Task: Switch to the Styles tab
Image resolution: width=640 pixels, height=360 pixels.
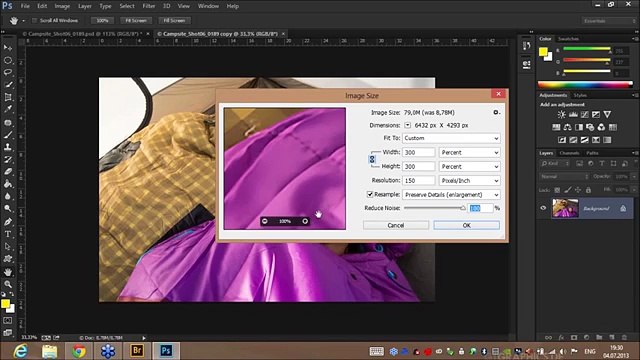Action: click(580, 95)
